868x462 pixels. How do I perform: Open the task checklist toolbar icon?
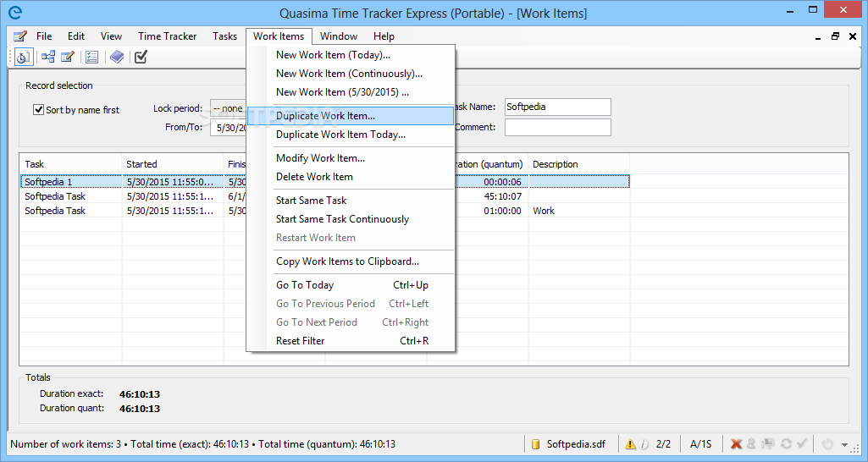pos(92,57)
